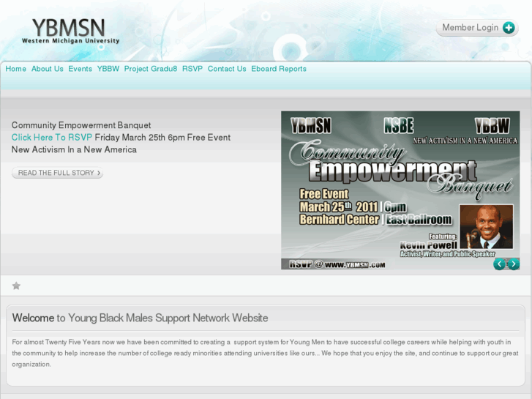This screenshot has width=532, height=399.
Task: Open the Home menu item
Action: pos(15,69)
